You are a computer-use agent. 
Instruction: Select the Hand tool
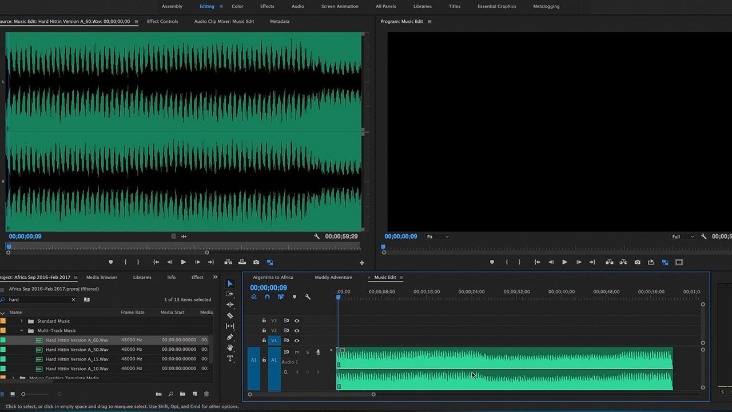coord(230,348)
